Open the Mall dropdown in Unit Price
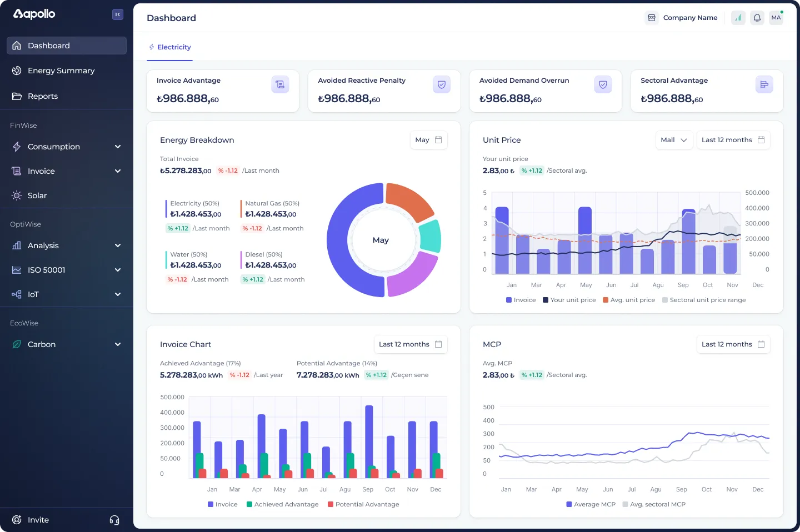 [674, 140]
